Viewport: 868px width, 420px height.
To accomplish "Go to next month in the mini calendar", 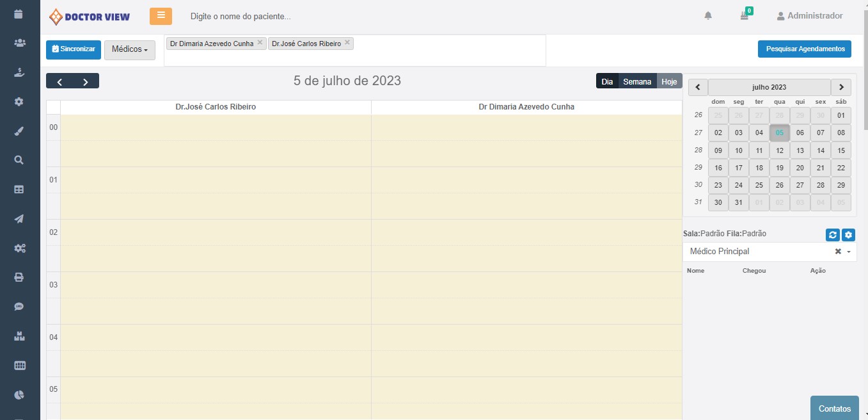I will [840, 87].
